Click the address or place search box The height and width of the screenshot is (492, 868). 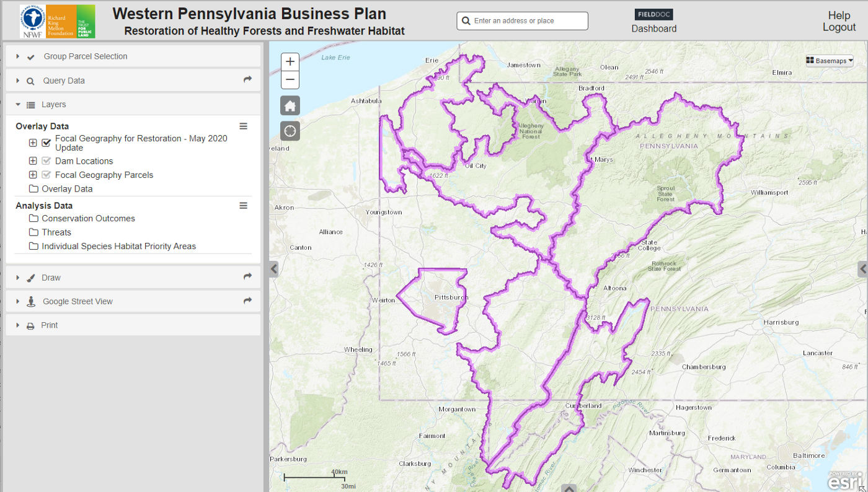click(523, 21)
